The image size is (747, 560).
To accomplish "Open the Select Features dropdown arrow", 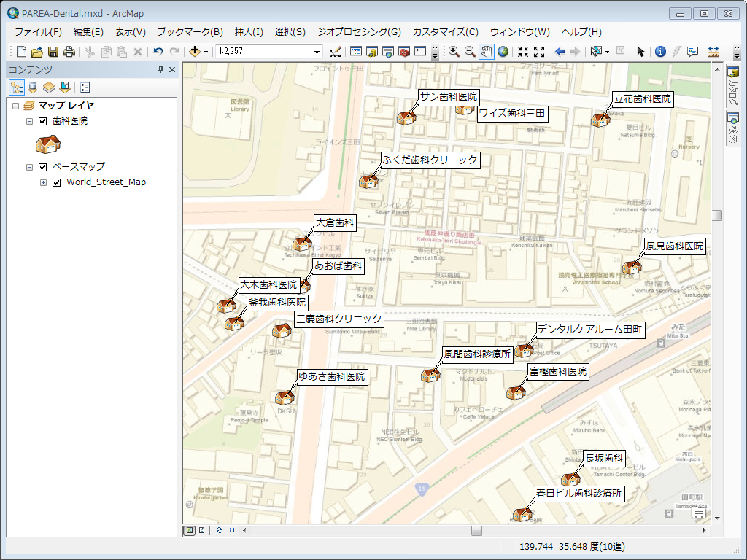I will click(x=607, y=52).
